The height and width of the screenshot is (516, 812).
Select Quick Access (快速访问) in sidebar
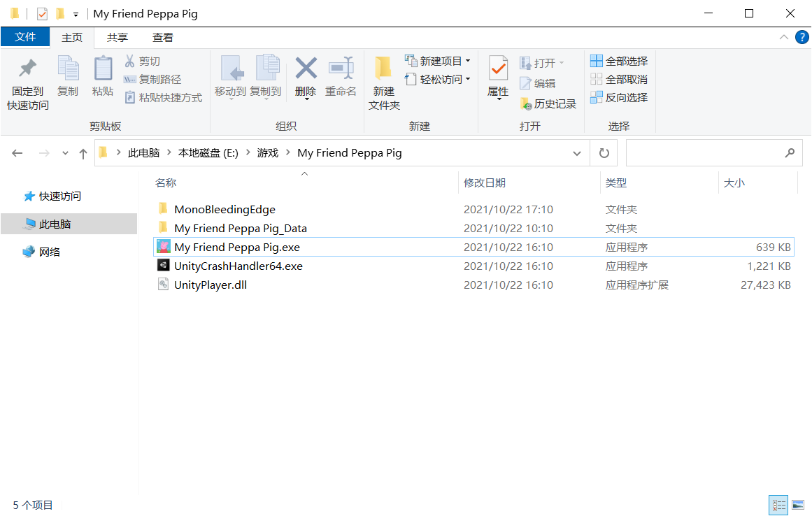[59, 196]
